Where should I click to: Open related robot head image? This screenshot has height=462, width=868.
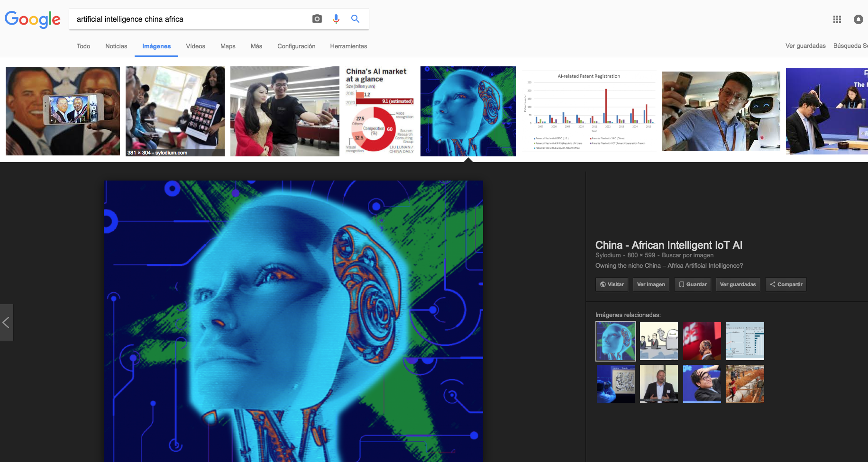pyautogui.click(x=616, y=341)
